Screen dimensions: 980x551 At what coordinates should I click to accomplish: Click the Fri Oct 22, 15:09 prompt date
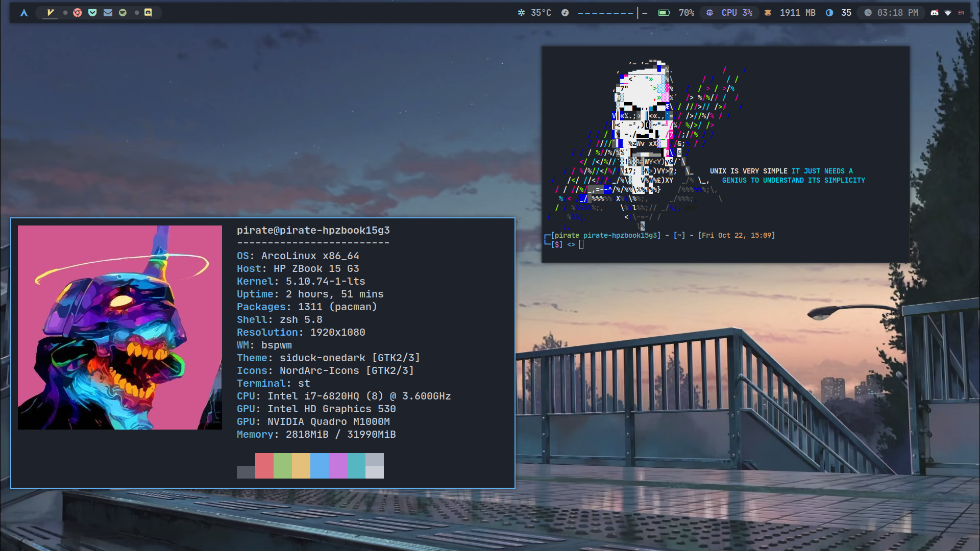coord(737,235)
